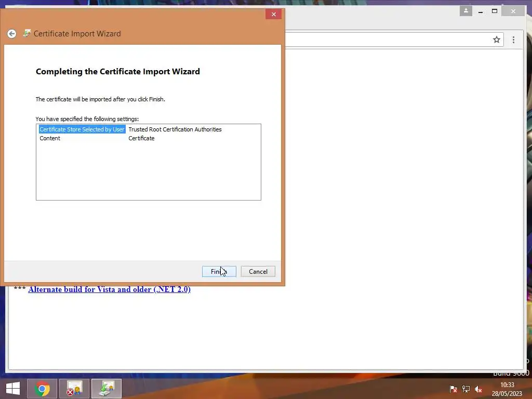
Task: Open the Chrome three-dot menu
Action: [x=513, y=39]
